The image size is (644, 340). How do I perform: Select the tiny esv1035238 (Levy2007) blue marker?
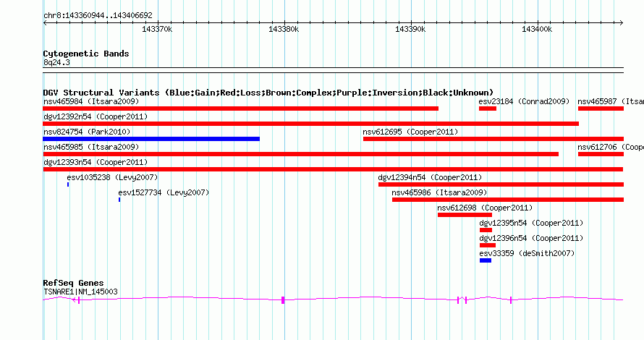pyautogui.click(x=68, y=184)
